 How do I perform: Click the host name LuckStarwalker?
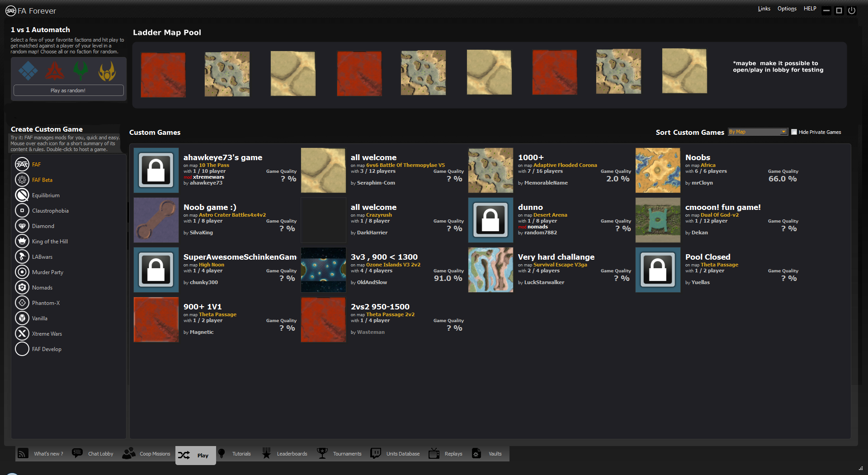(x=544, y=282)
